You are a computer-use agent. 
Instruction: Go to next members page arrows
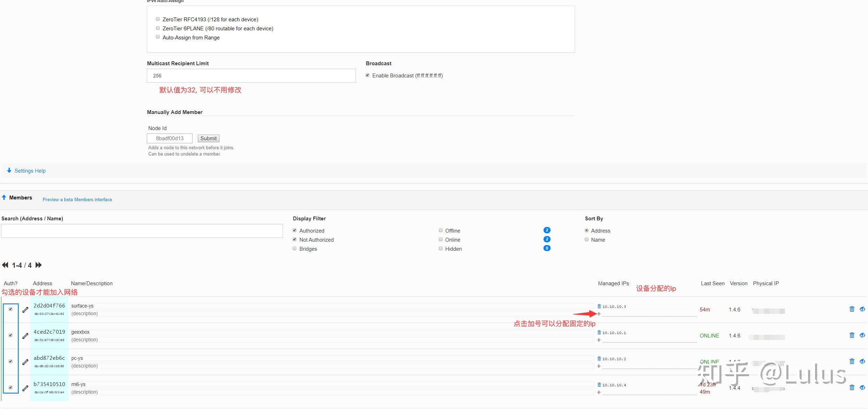(39, 265)
